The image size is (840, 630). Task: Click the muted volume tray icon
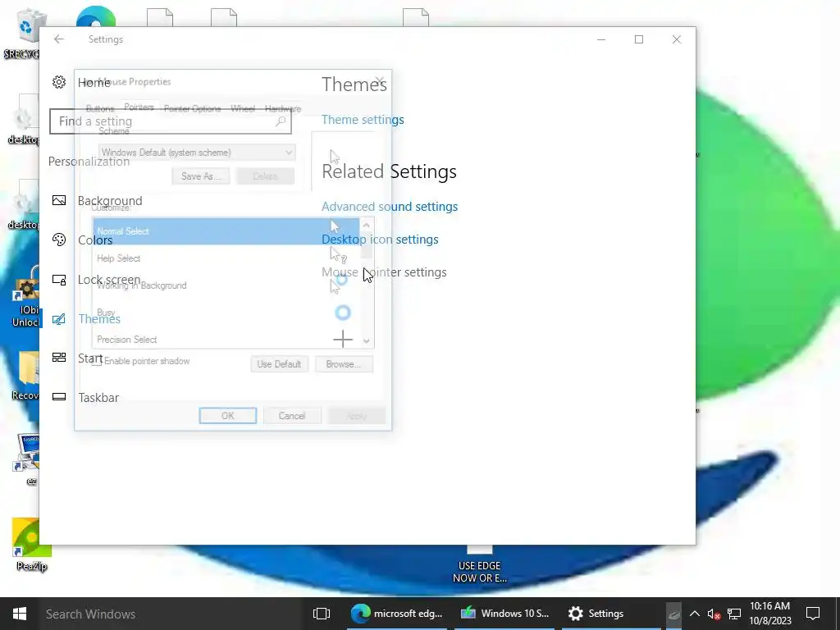tap(714, 614)
